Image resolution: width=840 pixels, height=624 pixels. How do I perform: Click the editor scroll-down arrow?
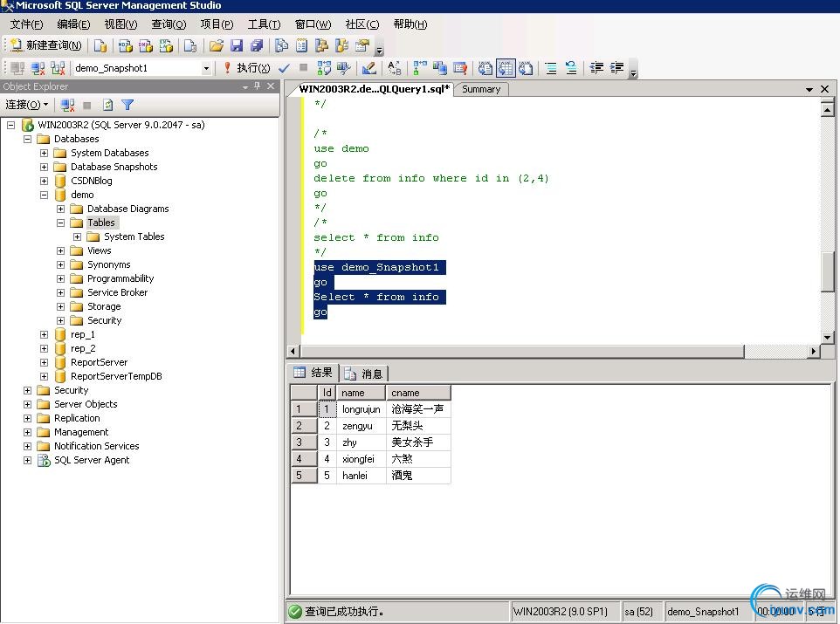coord(827,338)
